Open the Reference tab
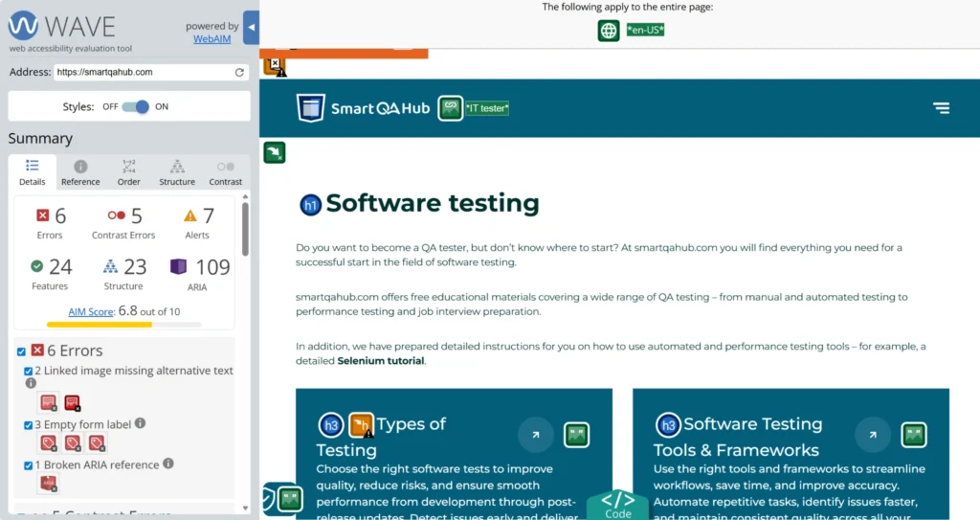The width and height of the screenshot is (980, 520). (80, 172)
